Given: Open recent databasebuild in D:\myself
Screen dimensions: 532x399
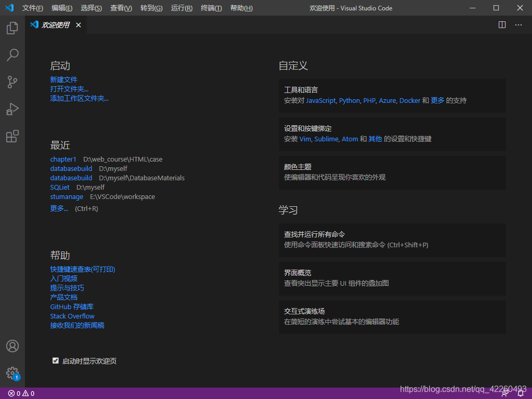Looking at the screenshot, I should tap(71, 169).
